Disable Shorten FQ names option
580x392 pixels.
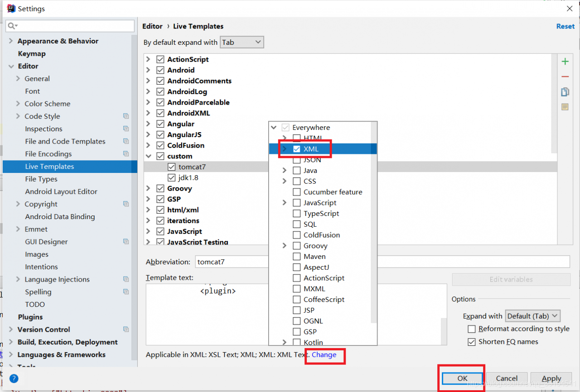coord(472,342)
